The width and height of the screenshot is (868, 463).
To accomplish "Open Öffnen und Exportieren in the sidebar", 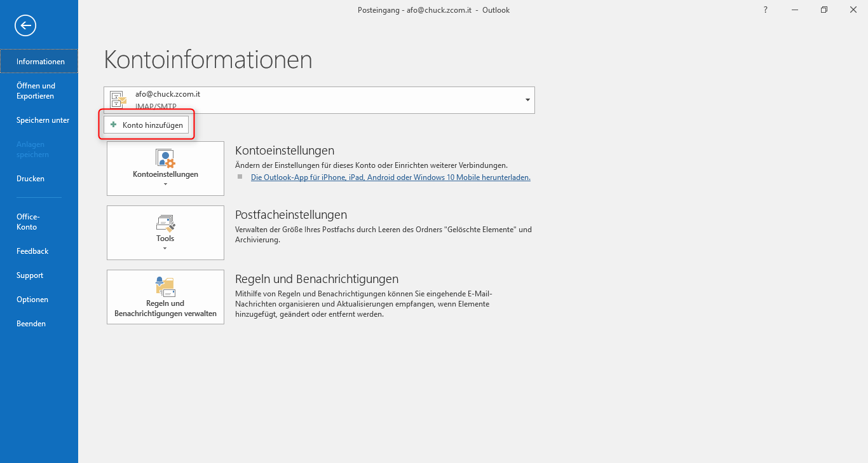I will [36, 91].
